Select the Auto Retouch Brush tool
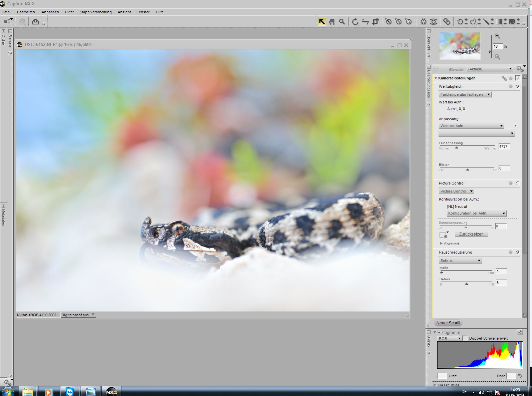 coord(447,22)
